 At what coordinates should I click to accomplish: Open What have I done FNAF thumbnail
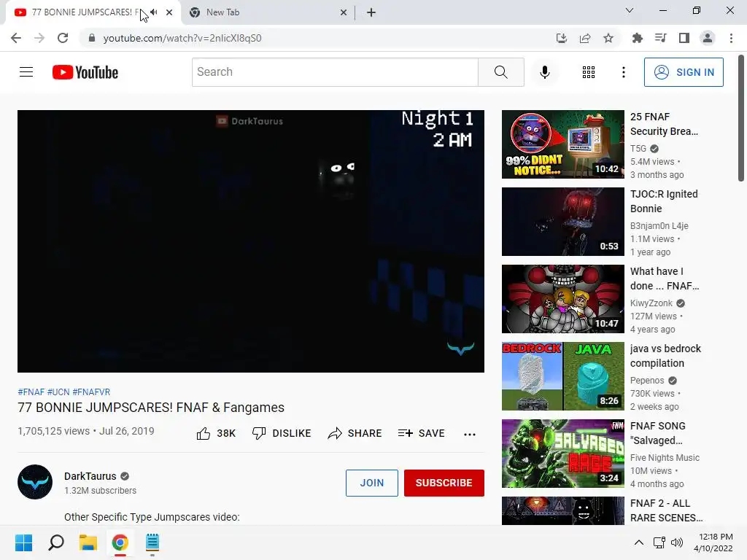pyautogui.click(x=562, y=298)
